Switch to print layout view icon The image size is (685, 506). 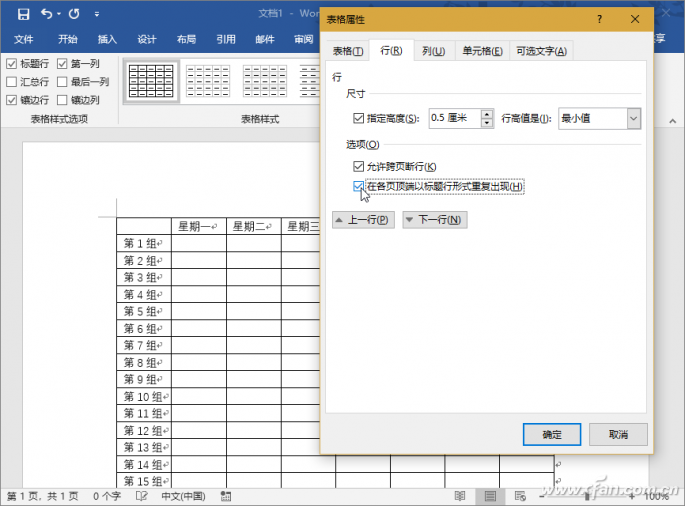coord(489,495)
